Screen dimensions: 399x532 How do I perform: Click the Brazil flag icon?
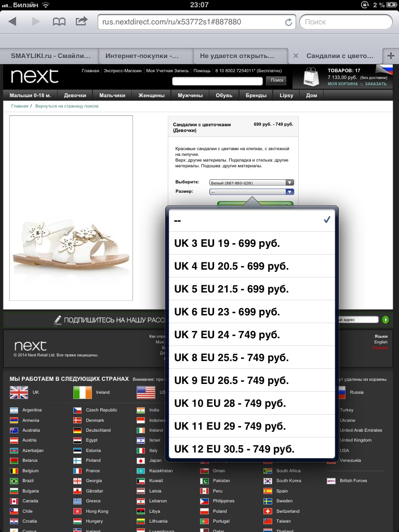click(x=14, y=481)
